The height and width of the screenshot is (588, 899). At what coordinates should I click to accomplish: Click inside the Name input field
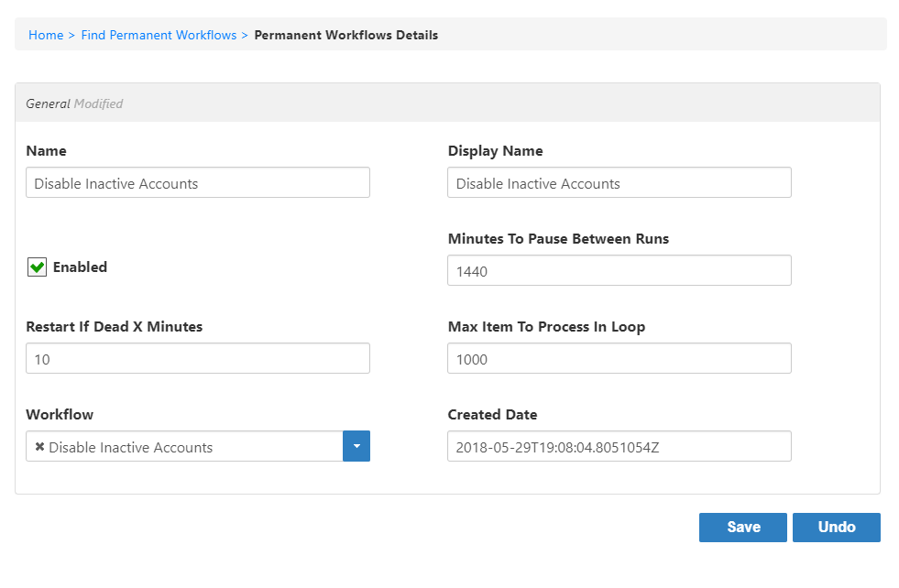tap(197, 182)
